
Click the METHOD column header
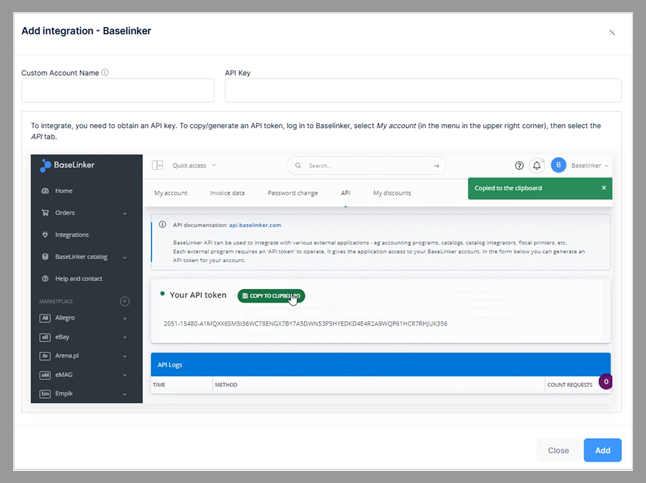point(226,385)
